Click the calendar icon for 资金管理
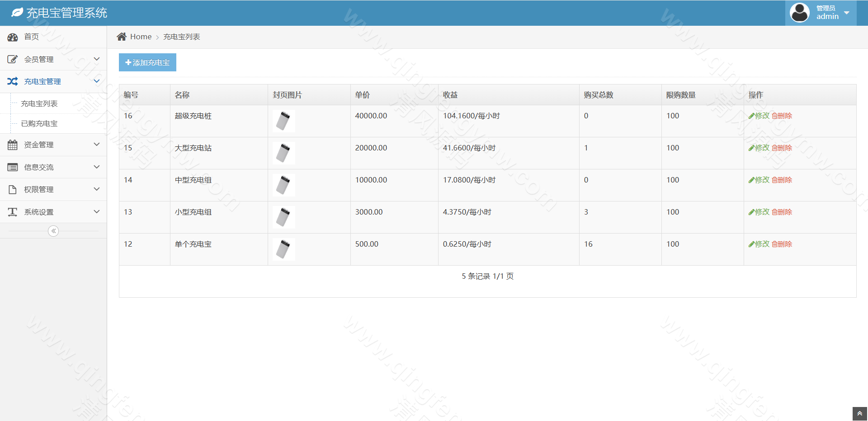The height and width of the screenshot is (421, 868). click(13, 145)
